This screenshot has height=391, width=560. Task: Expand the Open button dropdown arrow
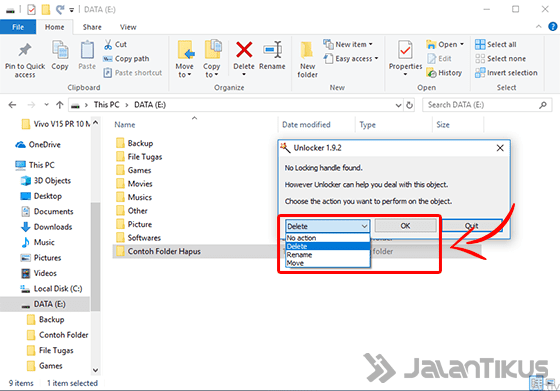pyautogui.click(x=462, y=45)
